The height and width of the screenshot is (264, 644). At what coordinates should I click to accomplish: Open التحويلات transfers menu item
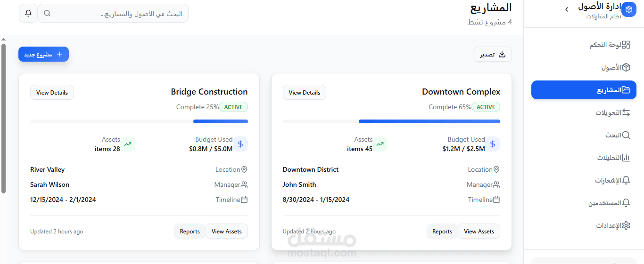(584, 112)
